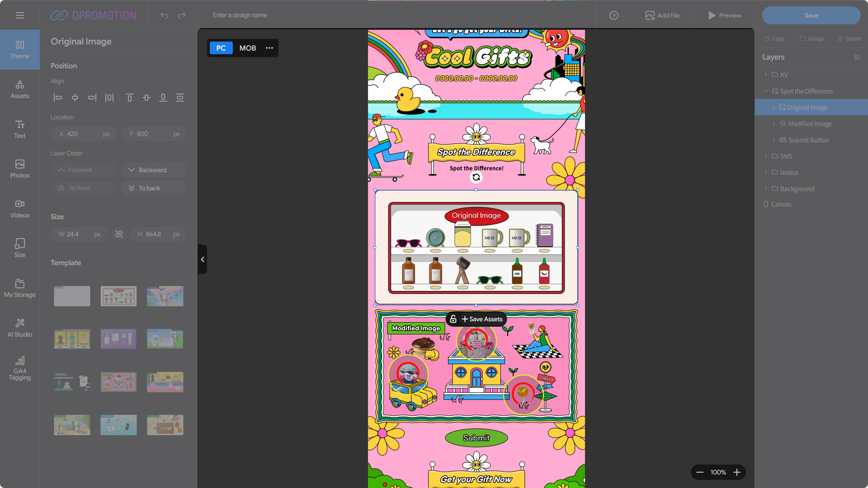The image size is (868, 488).
Task: Click the hamburger menu icon
Action: 19,15
